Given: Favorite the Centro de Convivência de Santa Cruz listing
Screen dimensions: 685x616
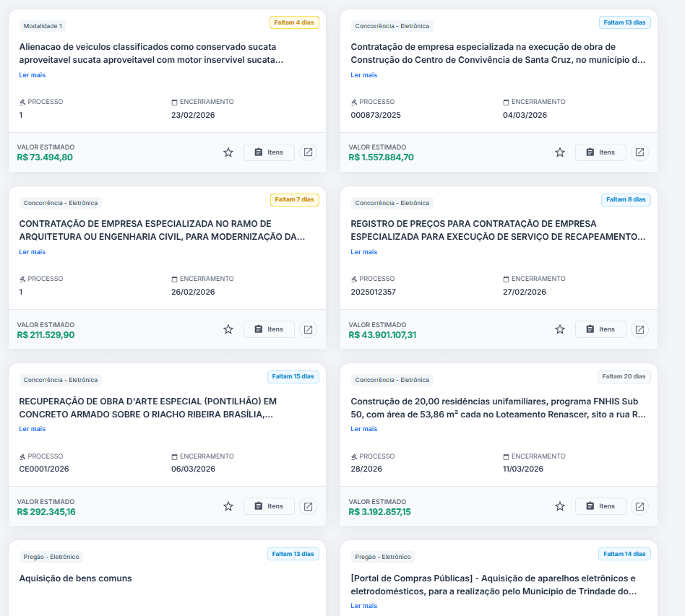Looking at the screenshot, I should point(560,152).
